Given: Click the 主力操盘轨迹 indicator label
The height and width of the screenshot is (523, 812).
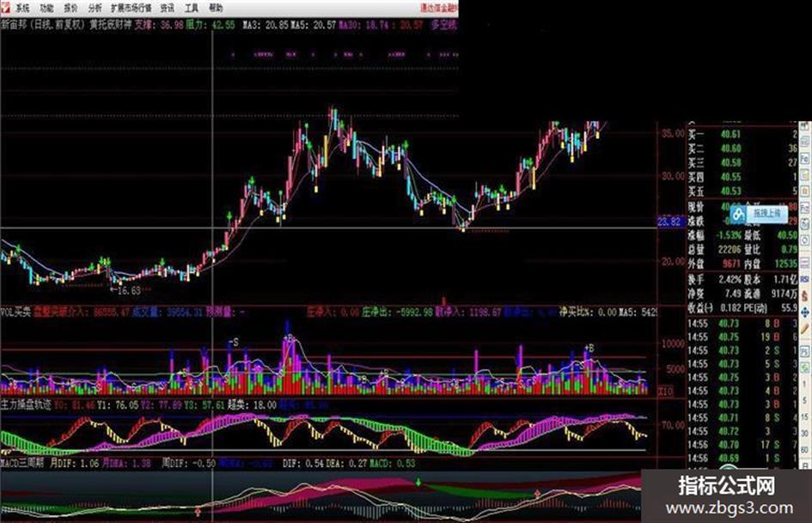Looking at the screenshot, I should click(26, 404).
